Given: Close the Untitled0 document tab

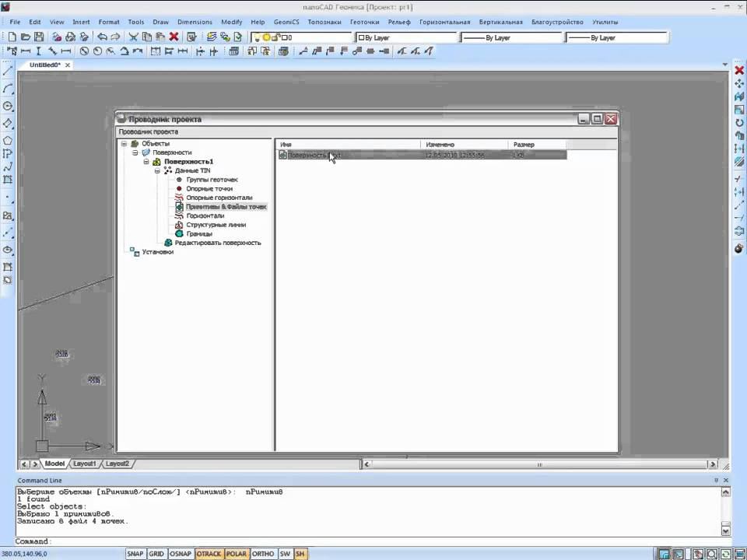Looking at the screenshot, I should point(68,65).
